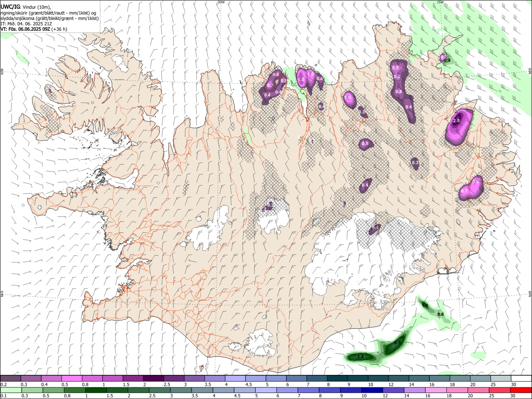
Task: Click the 2.4 rain value offshore
Action: coord(360,357)
